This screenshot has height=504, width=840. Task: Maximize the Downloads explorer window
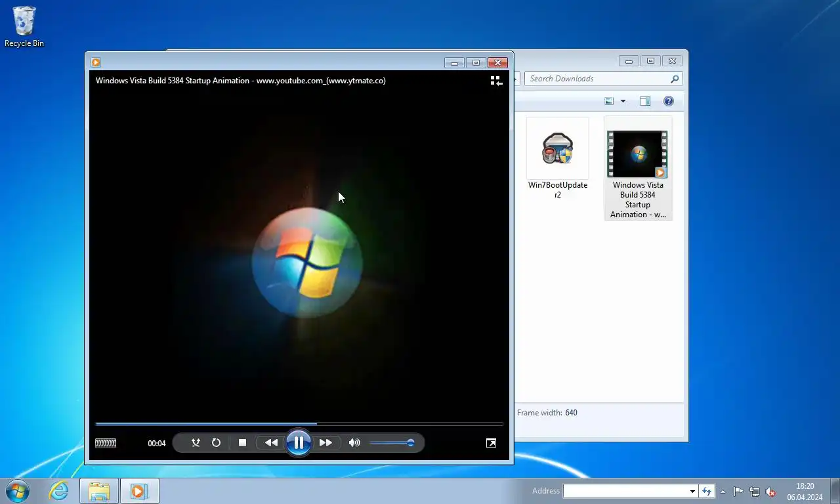click(x=650, y=61)
